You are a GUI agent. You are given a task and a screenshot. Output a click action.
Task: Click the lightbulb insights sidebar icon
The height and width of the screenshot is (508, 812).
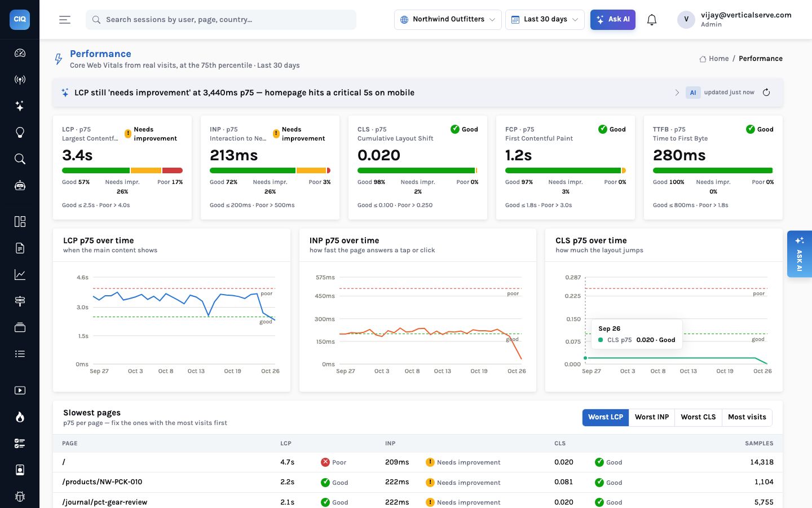pyautogui.click(x=20, y=133)
